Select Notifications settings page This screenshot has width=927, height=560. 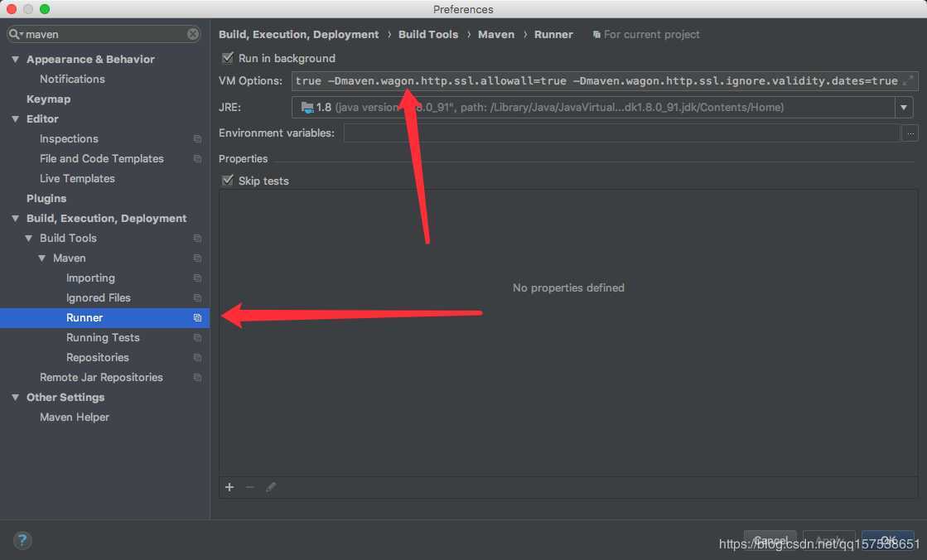pos(72,80)
